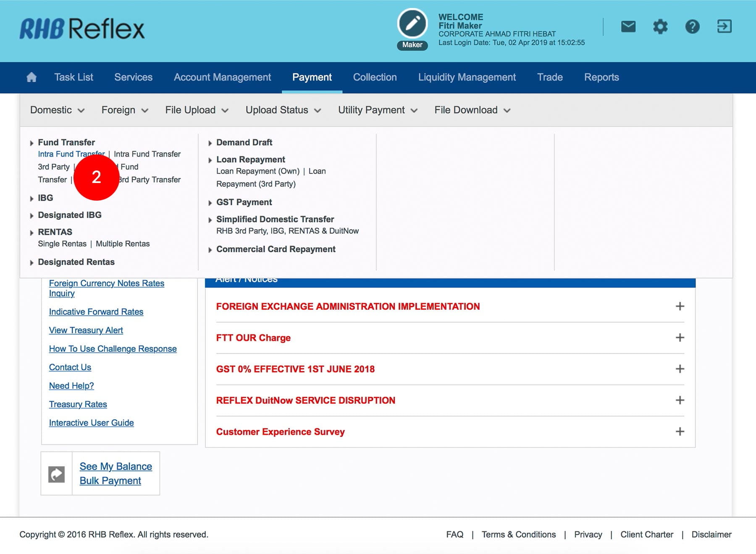Open the Liquidity Management menu
756x554 pixels.
click(467, 77)
